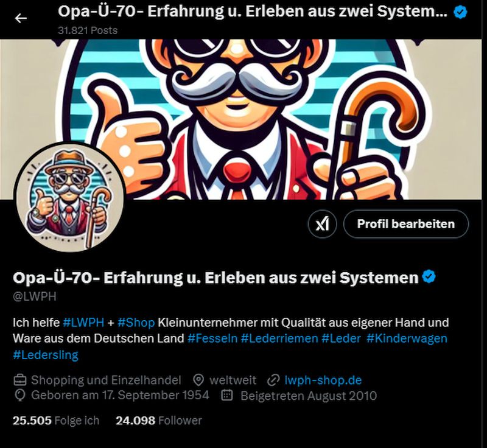
Task: Click the verified badge in header title
Action: 460,12
